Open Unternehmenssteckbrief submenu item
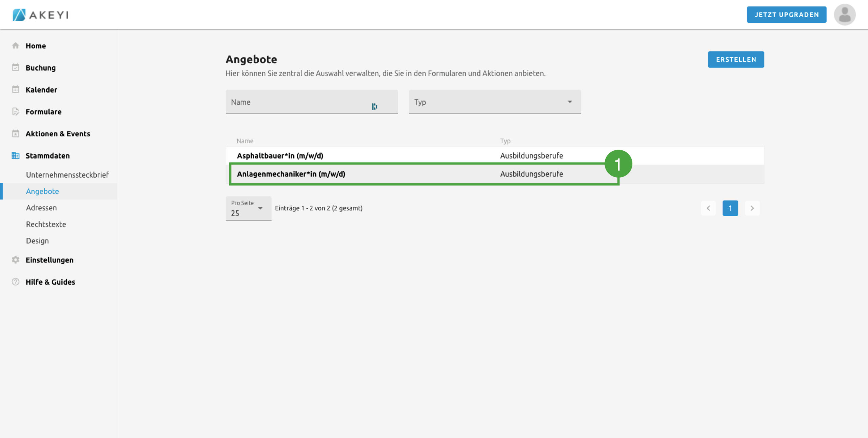The width and height of the screenshot is (868, 438). point(67,175)
